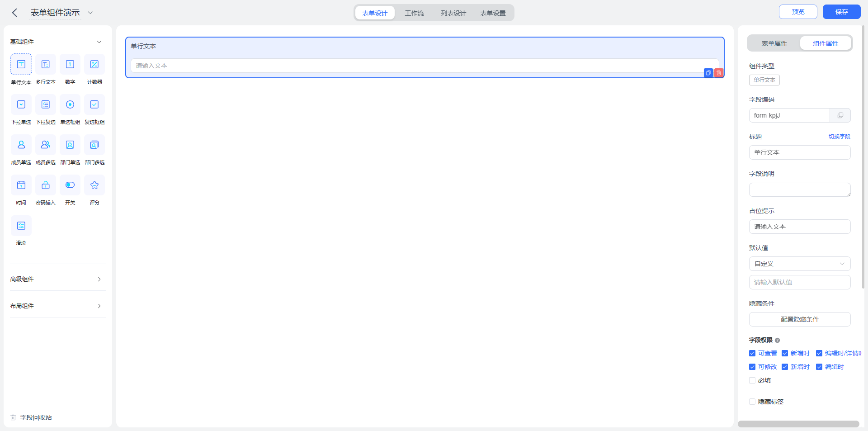
Task: Click the horizontal scrollbar in properties panel
Action: 798,424
